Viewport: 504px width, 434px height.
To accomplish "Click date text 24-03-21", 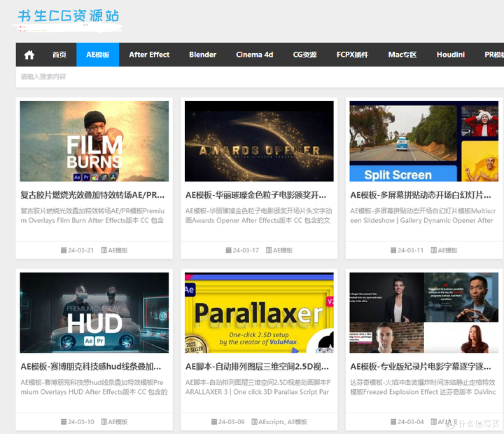I will (81, 250).
